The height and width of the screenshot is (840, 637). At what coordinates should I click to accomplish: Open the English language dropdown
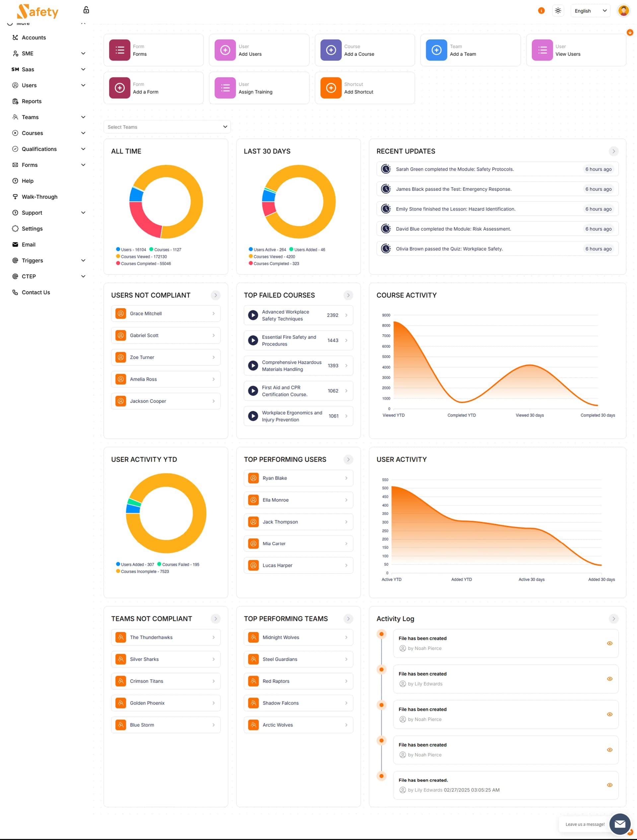tap(590, 11)
